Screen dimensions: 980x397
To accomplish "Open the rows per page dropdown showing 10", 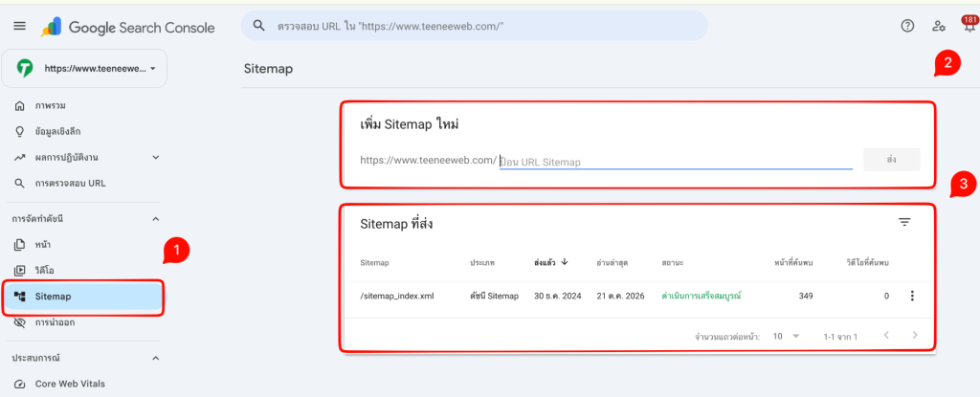I will (787, 337).
